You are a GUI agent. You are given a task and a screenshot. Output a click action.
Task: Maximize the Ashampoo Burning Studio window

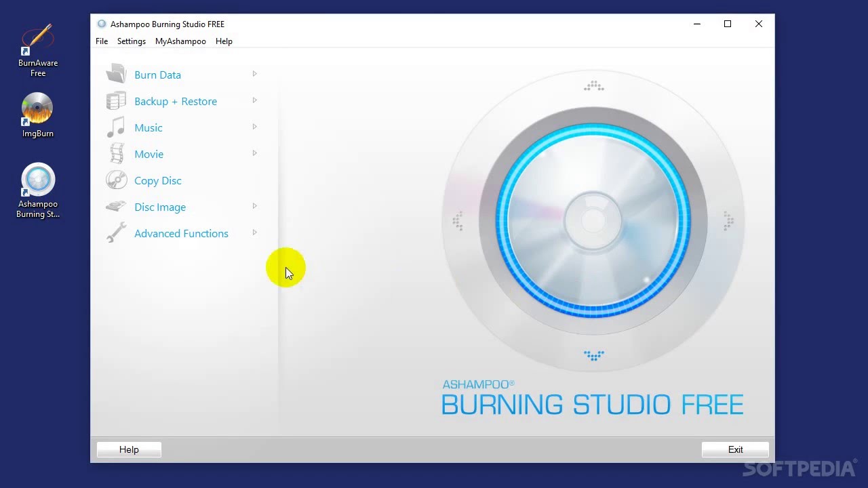tap(728, 24)
